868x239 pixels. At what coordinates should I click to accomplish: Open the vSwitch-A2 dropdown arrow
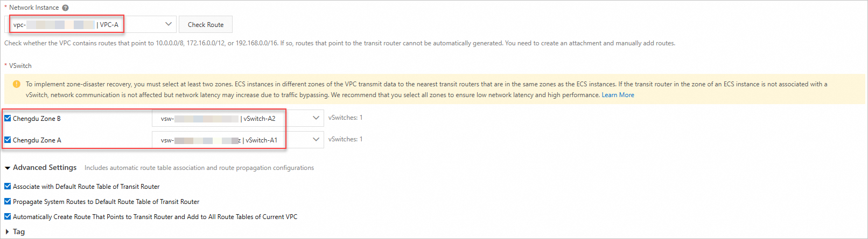pyautogui.click(x=316, y=118)
